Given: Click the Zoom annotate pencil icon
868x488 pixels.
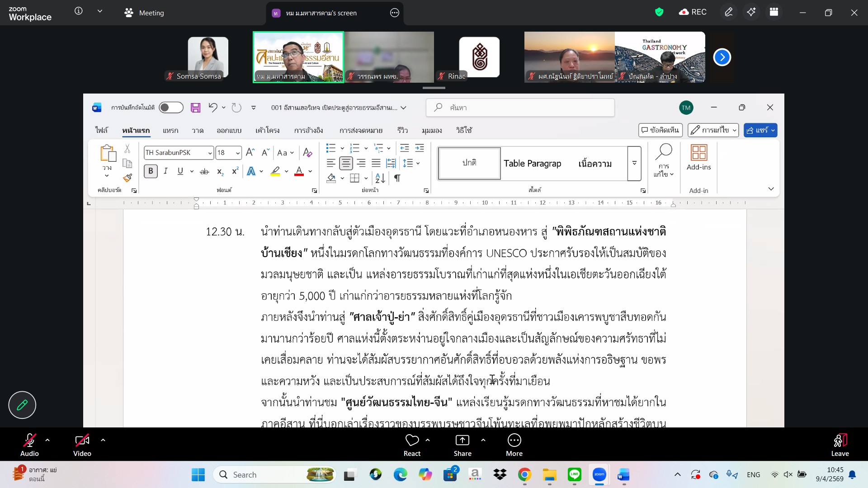Looking at the screenshot, I should (x=728, y=12).
